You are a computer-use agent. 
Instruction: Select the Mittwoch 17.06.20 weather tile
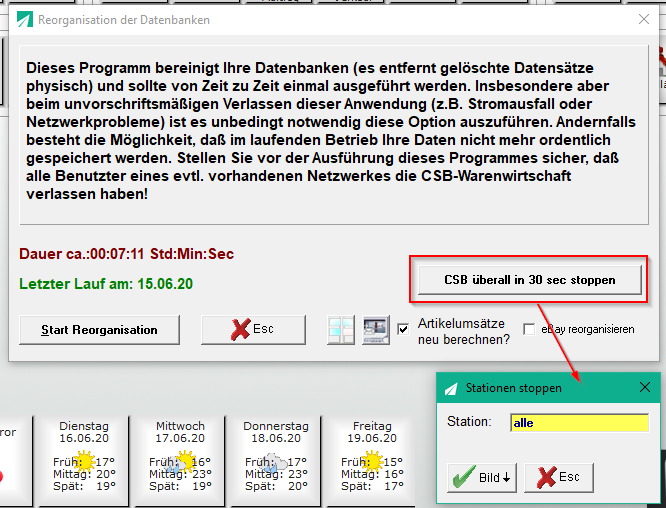pyautogui.click(x=180, y=460)
